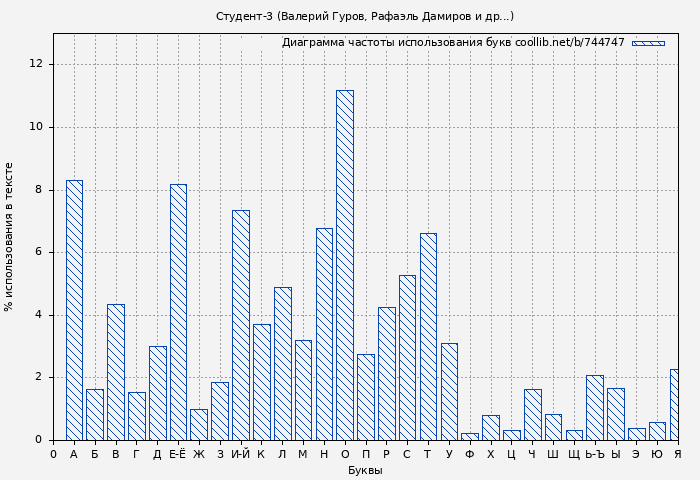This screenshot has height=480, width=700.
Task: Click the bar for letter Т
Action: click(428, 336)
